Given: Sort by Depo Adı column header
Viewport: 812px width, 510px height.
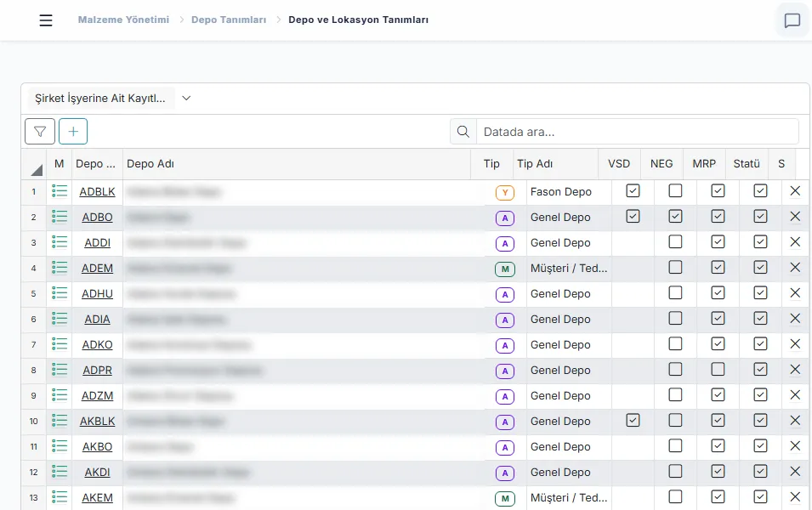Looking at the screenshot, I should (297, 164).
